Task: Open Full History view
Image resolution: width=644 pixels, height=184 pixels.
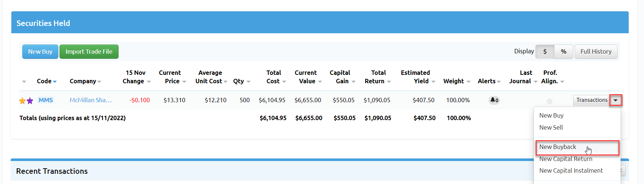Action: pyautogui.click(x=596, y=51)
